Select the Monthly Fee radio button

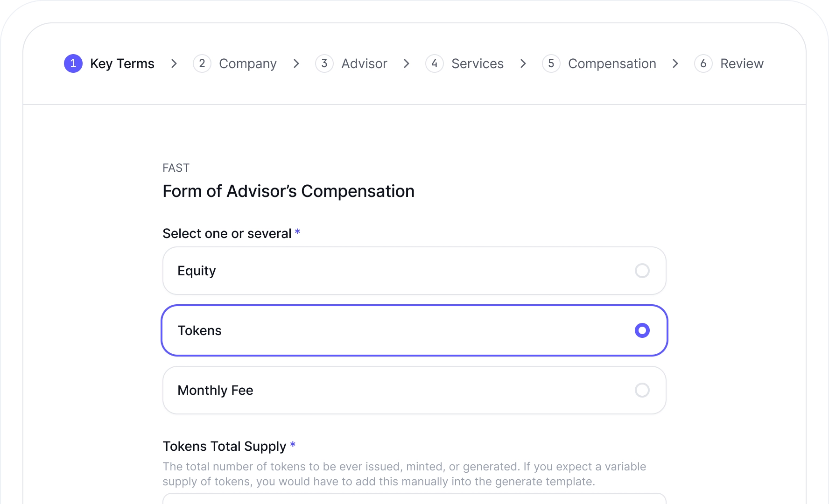[x=642, y=390]
